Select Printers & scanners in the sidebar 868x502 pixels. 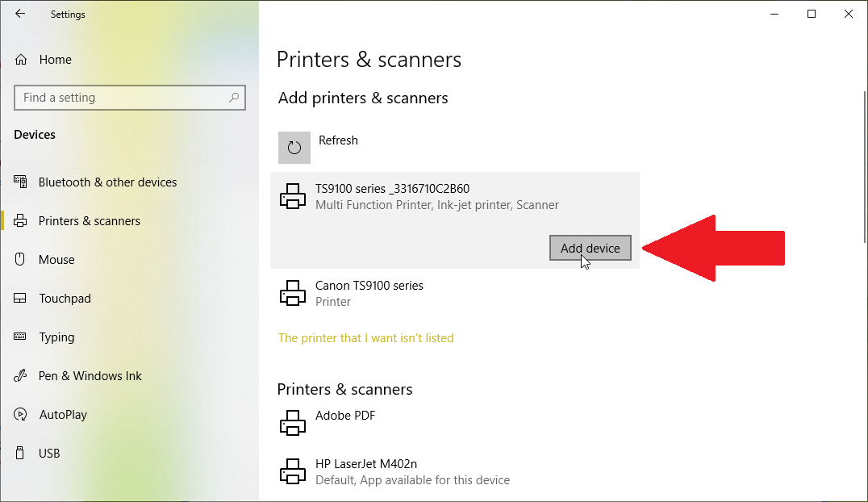[89, 221]
